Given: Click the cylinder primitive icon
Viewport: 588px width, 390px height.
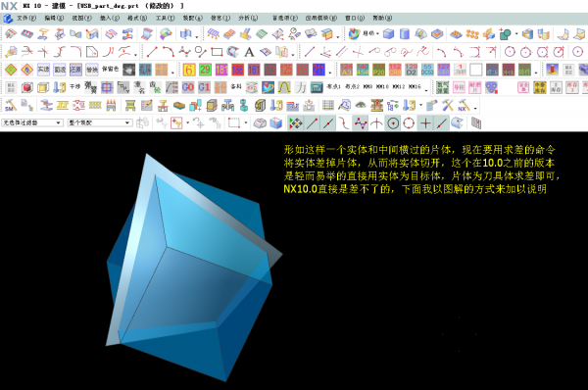Looking at the screenshot, I should coord(404,33).
